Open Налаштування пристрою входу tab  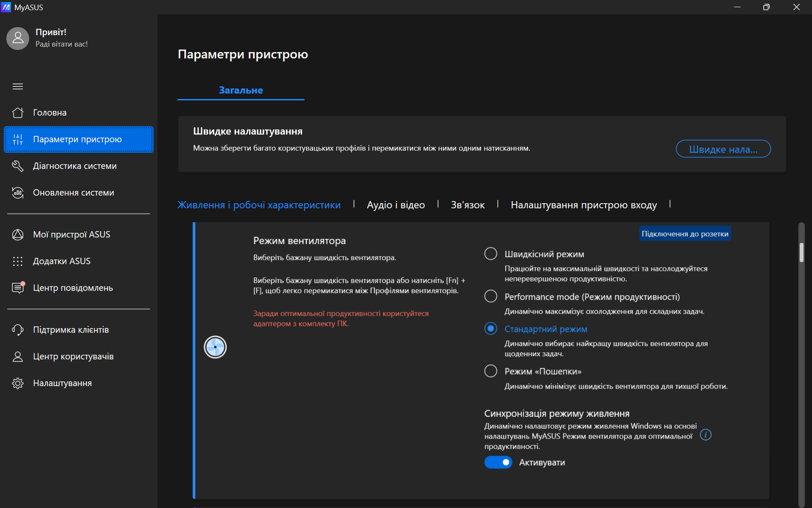pos(584,205)
